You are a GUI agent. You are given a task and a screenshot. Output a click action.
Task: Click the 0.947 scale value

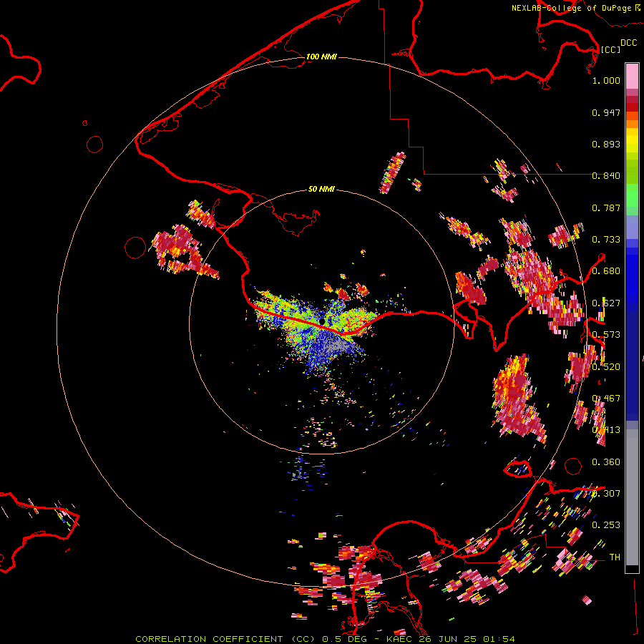pyautogui.click(x=606, y=112)
